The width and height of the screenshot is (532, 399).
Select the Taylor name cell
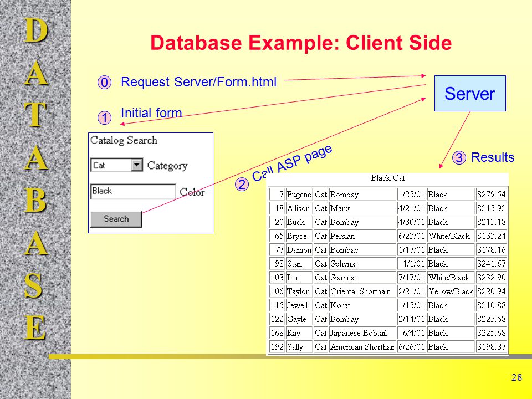tap(299, 291)
